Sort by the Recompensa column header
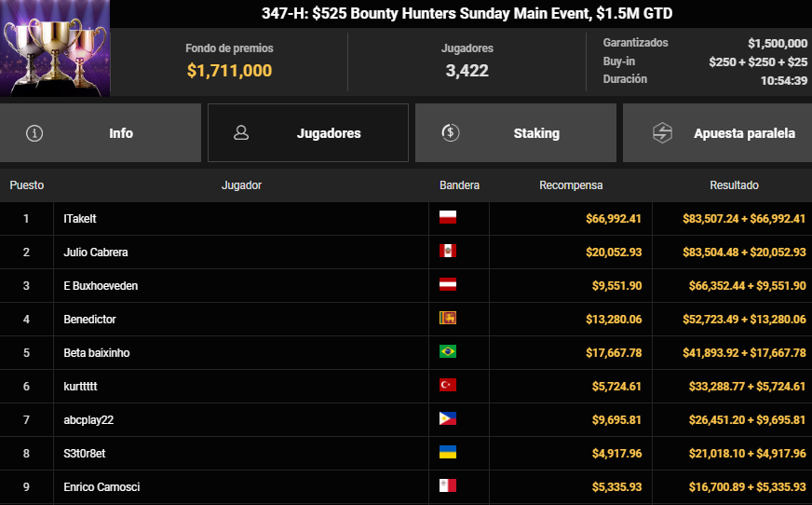This screenshot has width=812, height=505. click(571, 185)
